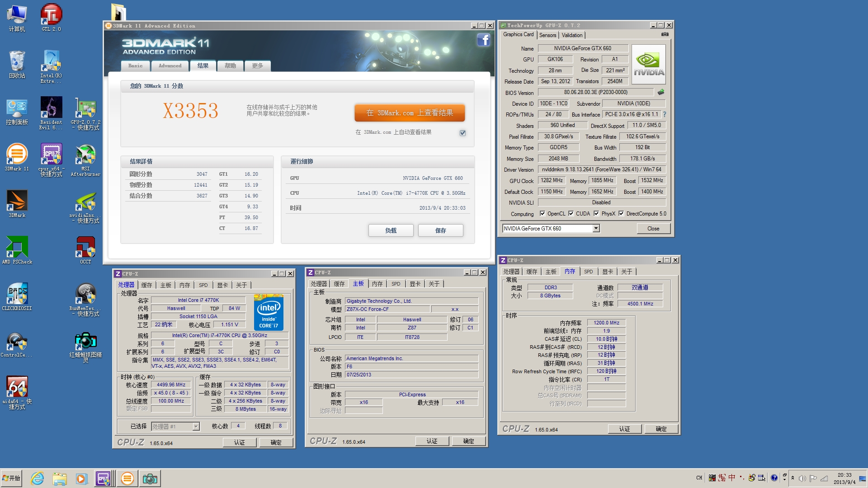
Task: Click the volume speaker tray icon
Action: pyautogui.click(x=802, y=478)
